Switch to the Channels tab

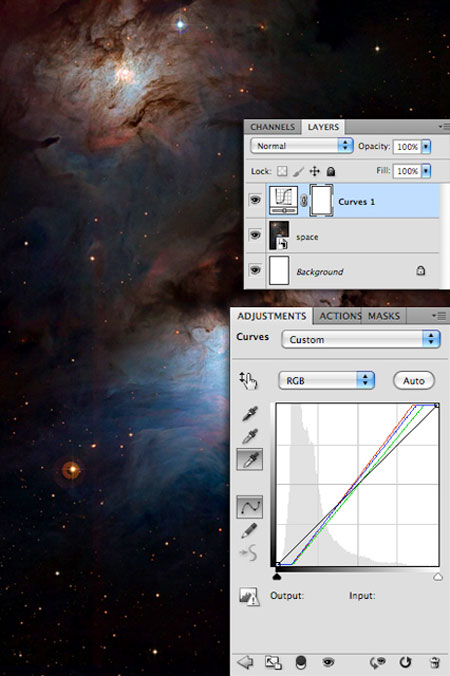[x=272, y=127]
